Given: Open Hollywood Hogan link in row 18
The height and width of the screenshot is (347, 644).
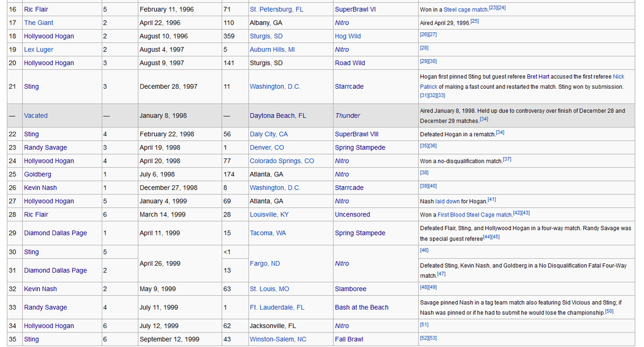Looking at the screenshot, I should [x=49, y=36].
